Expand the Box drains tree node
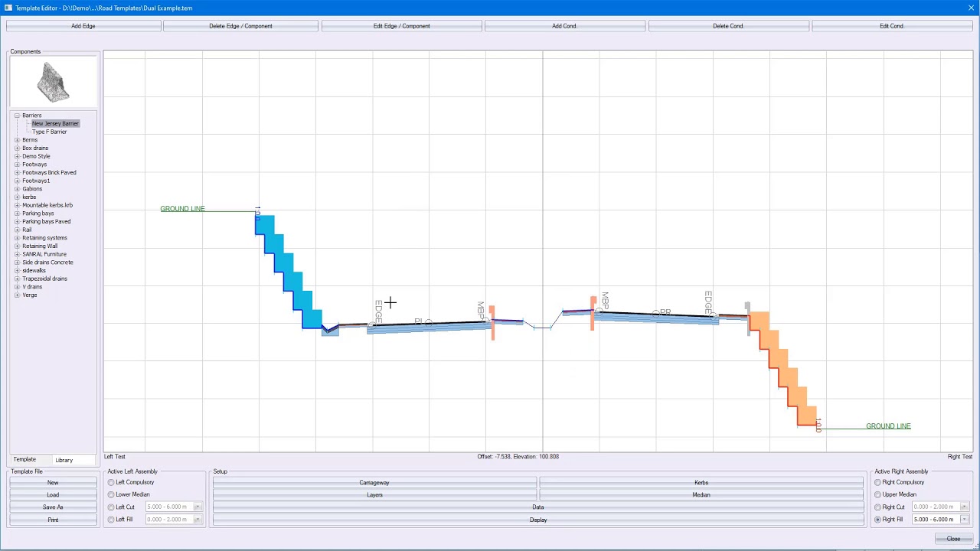 [17, 148]
